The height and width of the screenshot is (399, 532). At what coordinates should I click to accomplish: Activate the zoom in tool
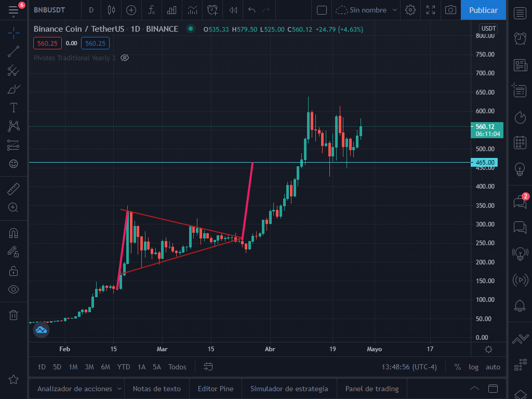click(14, 208)
